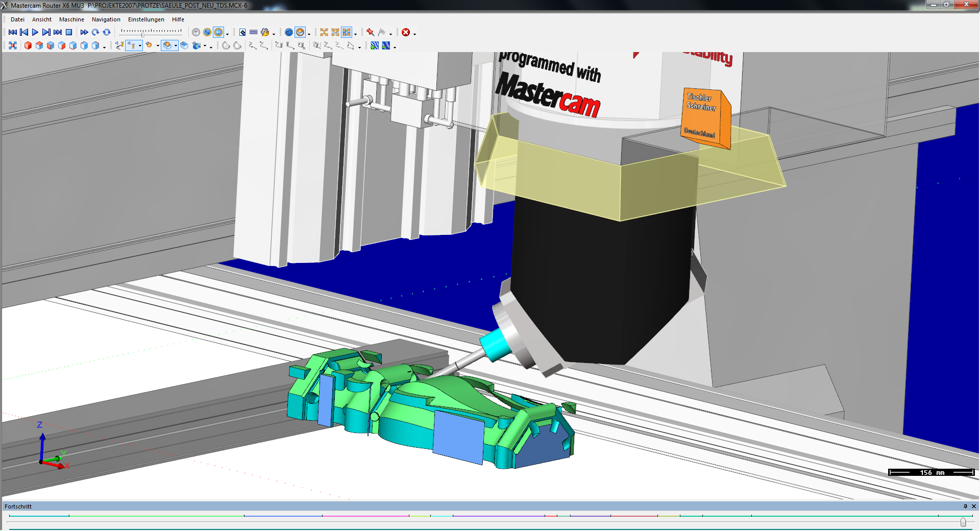Viewport: 980px width, 531px height.
Task: Open the Einstellungen menu
Action: (146, 19)
